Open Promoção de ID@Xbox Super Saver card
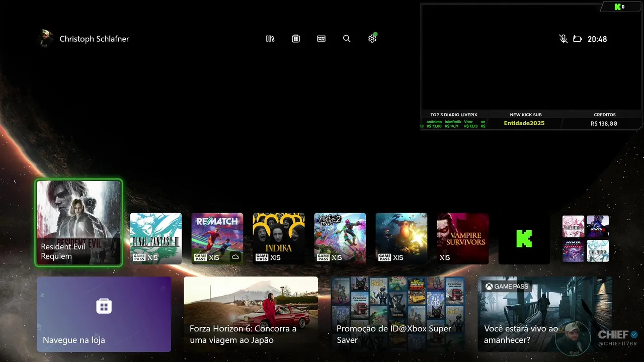 point(397,314)
